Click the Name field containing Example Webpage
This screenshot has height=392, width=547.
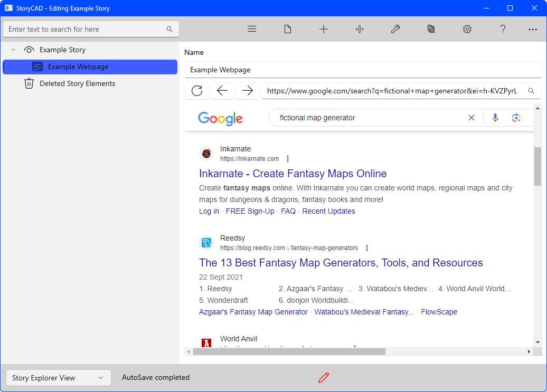363,70
